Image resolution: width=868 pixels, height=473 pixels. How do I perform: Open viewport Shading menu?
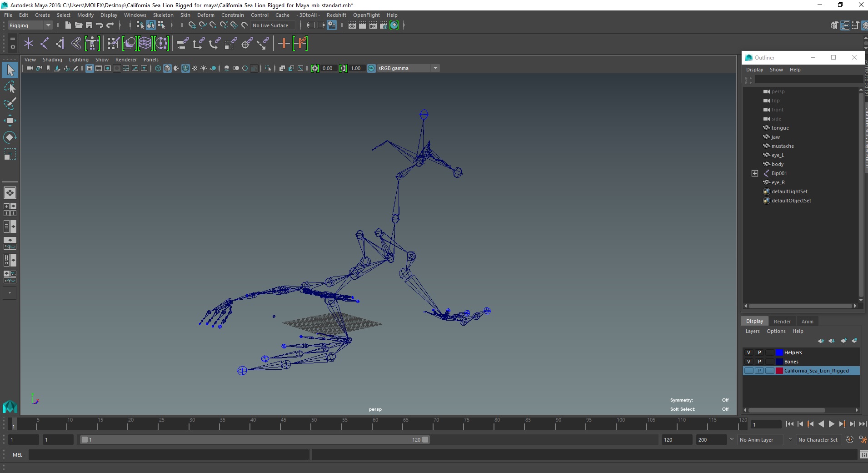click(x=52, y=60)
